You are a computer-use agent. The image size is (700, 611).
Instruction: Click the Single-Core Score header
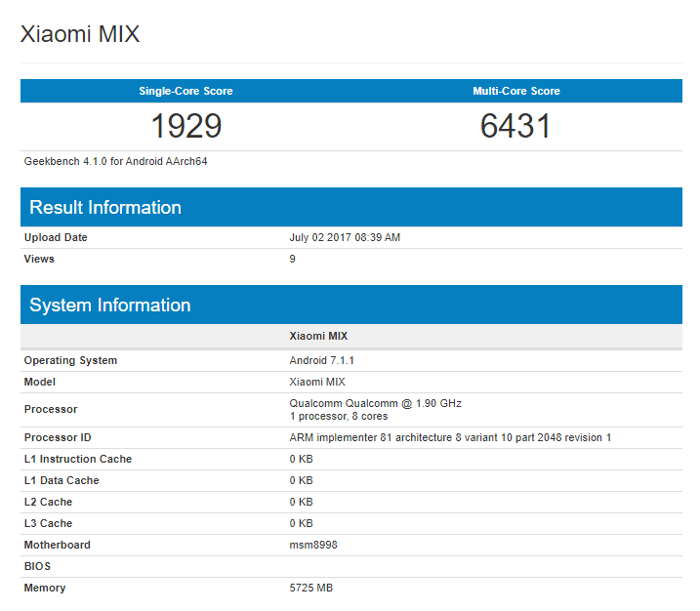pyautogui.click(x=185, y=91)
